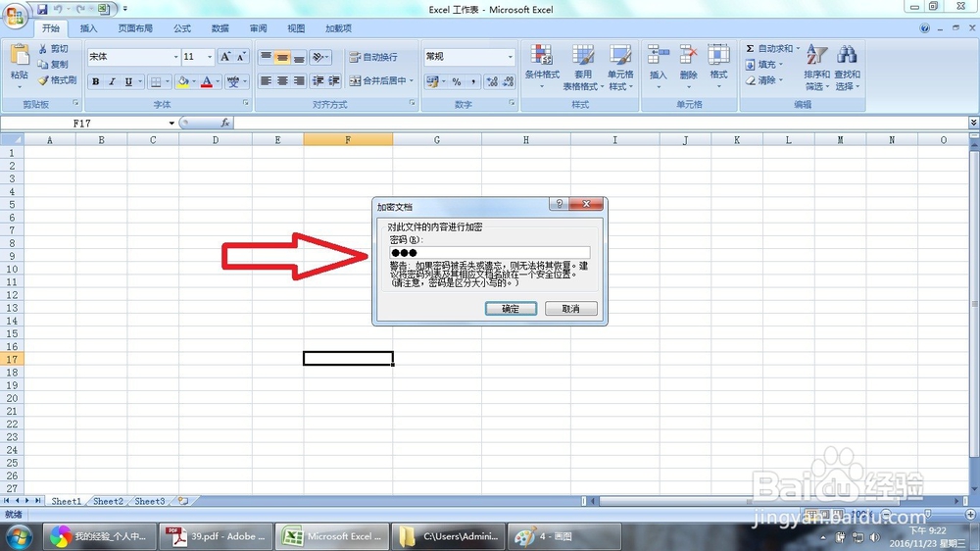980x551 pixels.
Task: Center text horizontally
Action: point(282,80)
